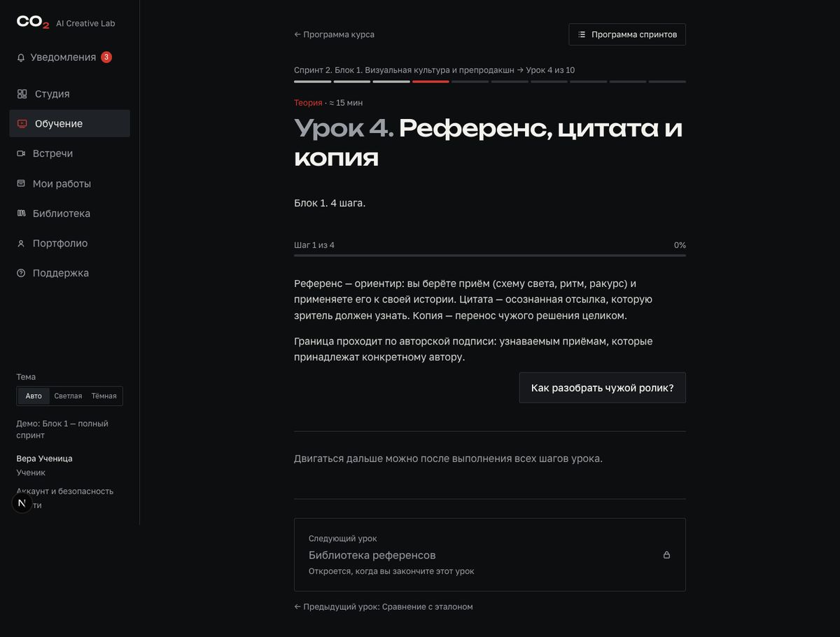Screen dimensions: 840x637
Task: Switch theme to Светлая
Action: (68, 396)
